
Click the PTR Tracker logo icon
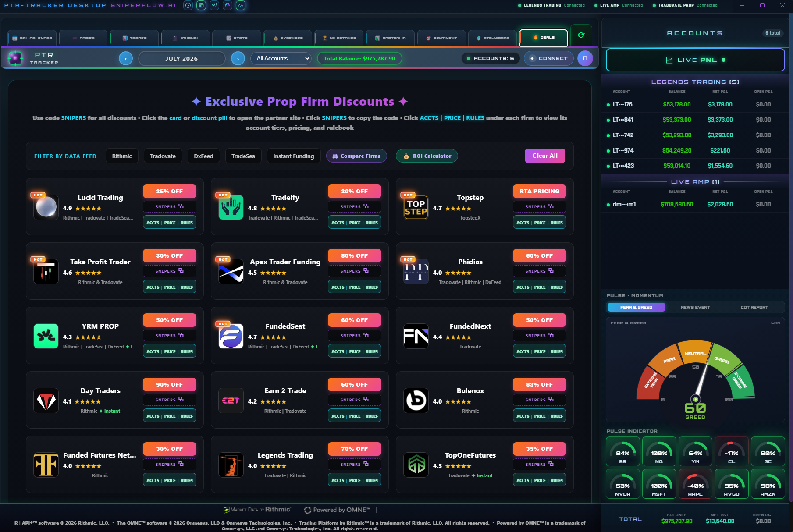tap(15, 58)
